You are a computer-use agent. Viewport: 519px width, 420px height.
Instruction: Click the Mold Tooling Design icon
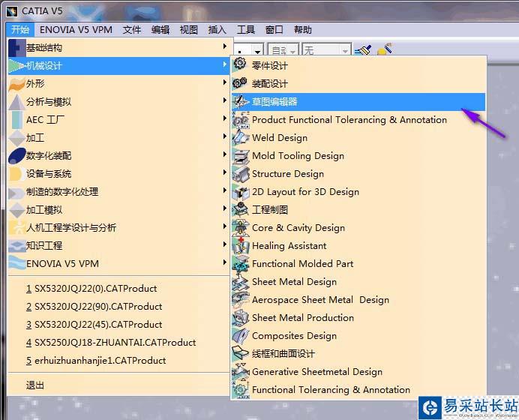pos(241,156)
